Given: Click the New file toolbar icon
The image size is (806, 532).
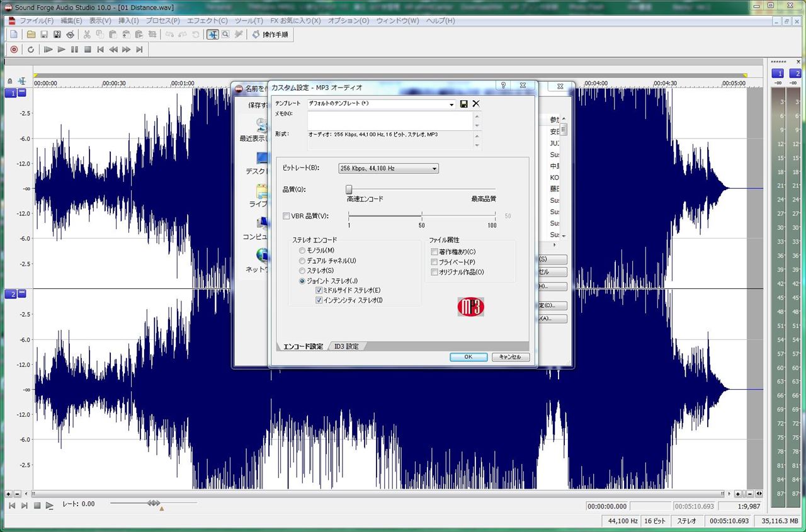Looking at the screenshot, I should coord(13,35).
